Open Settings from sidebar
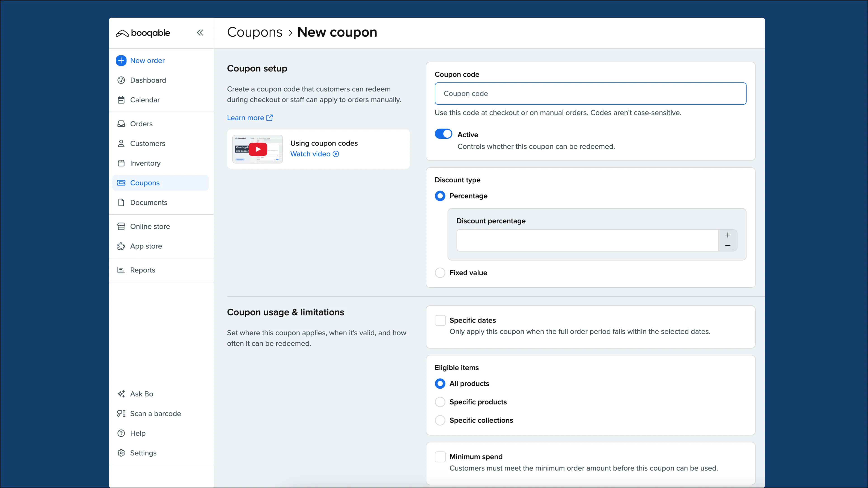 click(143, 453)
